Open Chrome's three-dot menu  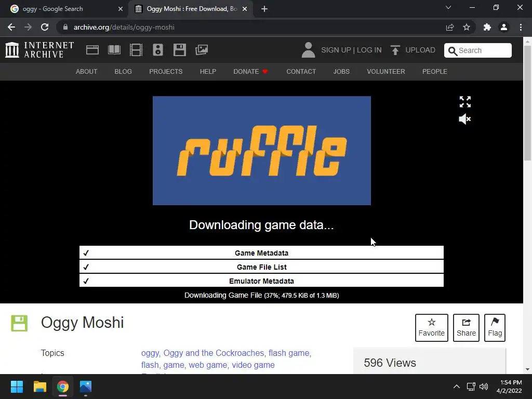[x=521, y=27]
